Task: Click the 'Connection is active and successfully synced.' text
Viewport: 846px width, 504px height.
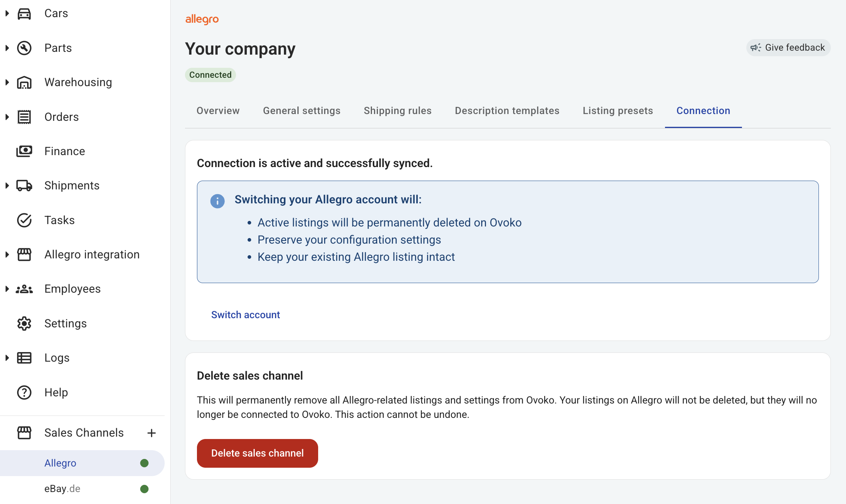Action: [315, 163]
